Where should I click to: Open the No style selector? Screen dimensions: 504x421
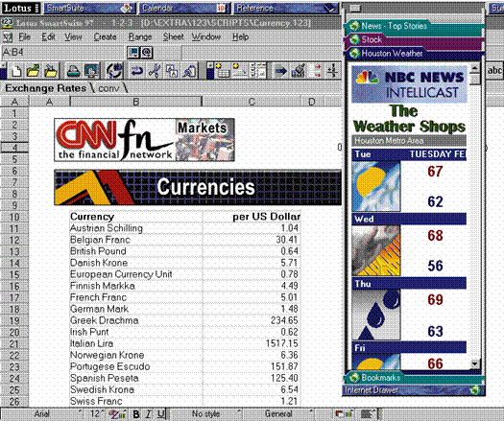click(x=205, y=414)
